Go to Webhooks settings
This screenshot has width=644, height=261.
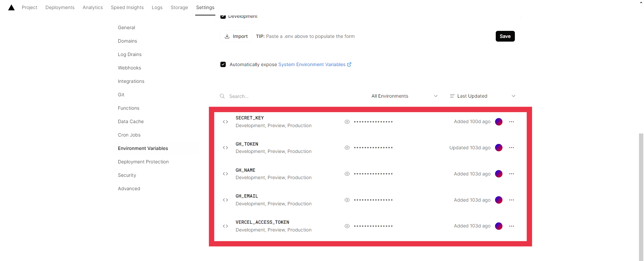click(x=129, y=68)
